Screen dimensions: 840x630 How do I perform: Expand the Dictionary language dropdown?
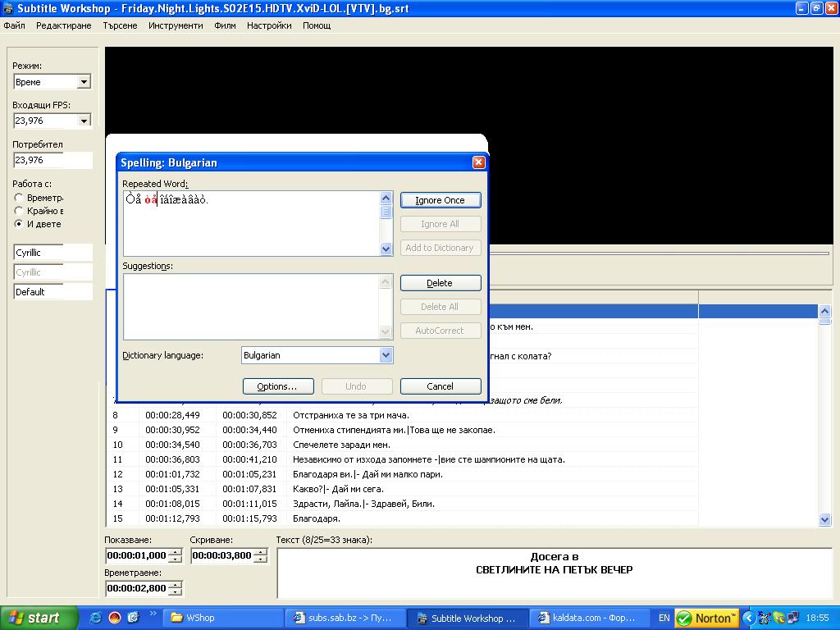386,355
